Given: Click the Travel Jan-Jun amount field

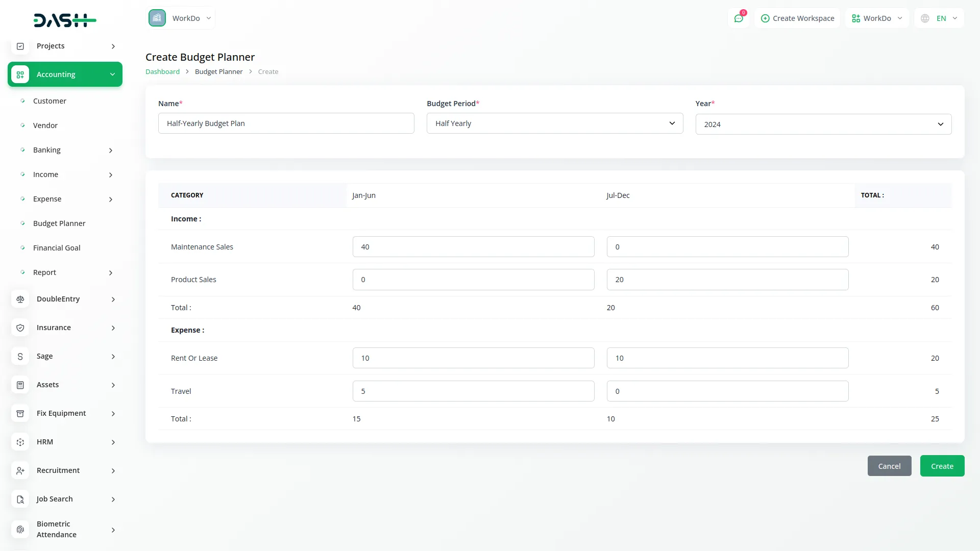Looking at the screenshot, I should [x=473, y=391].
